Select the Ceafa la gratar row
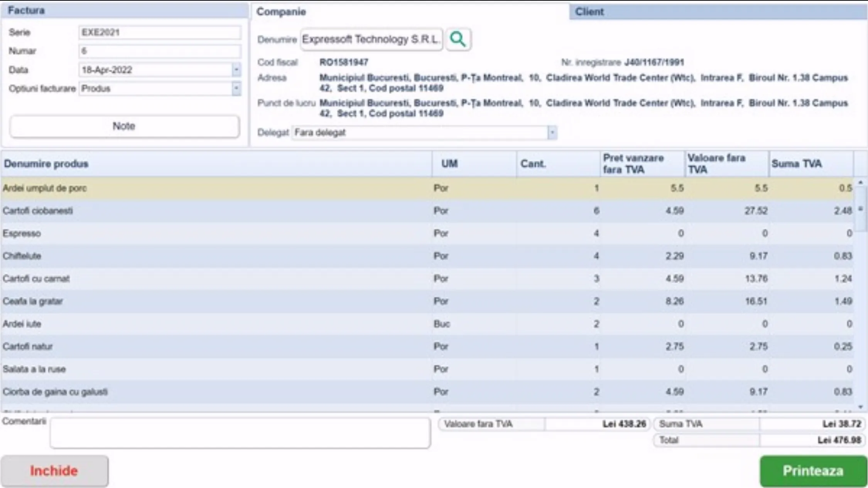The height and width of the screenshot is (488, 868). (427, 301)
